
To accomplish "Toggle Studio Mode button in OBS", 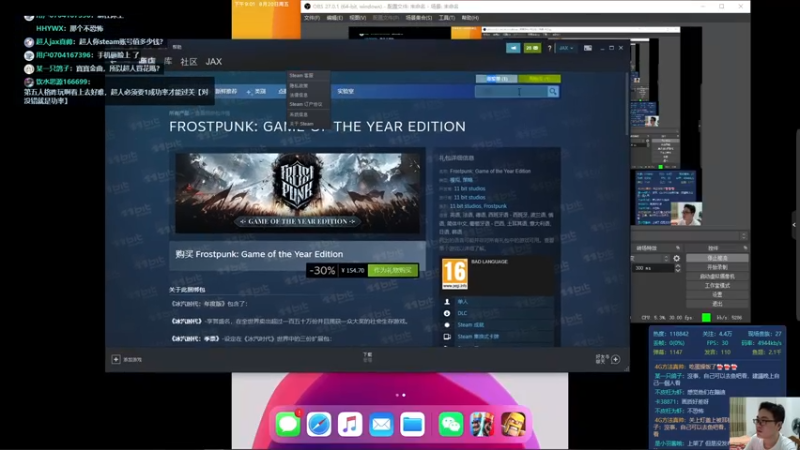I will 717,286.
